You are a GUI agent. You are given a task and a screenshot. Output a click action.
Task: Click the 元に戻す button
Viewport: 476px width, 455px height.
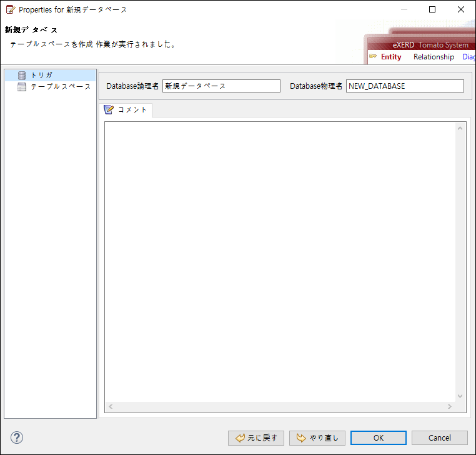click(256, 438)
